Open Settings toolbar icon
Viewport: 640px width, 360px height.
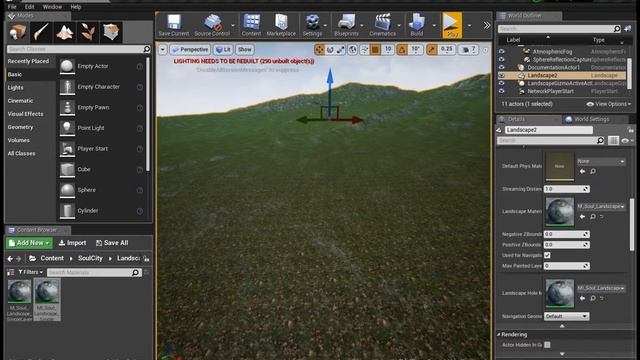point(313,25)
